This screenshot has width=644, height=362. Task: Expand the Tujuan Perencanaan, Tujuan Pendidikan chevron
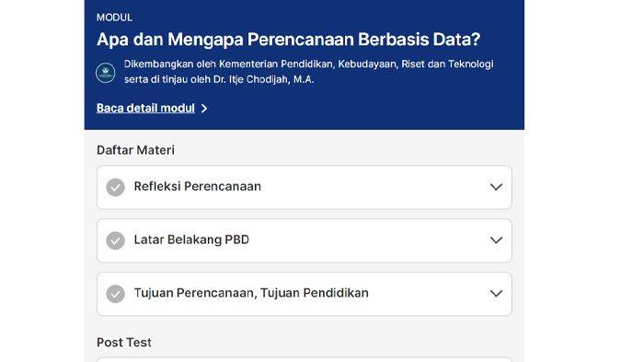pyautogui.click(x=496, y=294)
